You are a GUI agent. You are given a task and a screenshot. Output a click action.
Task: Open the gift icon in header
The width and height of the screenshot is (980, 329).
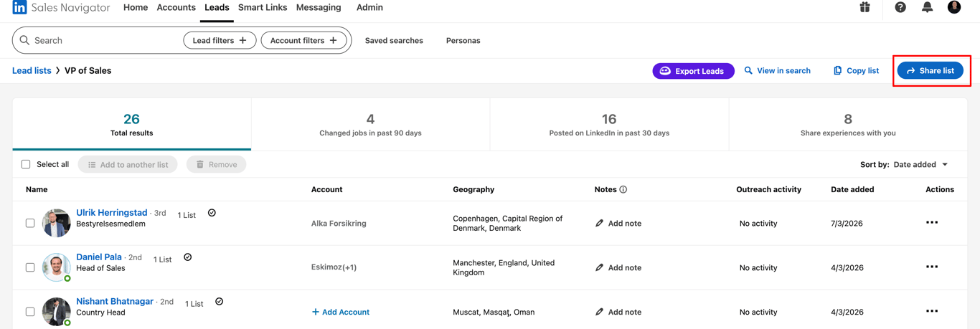pos(864,7)
